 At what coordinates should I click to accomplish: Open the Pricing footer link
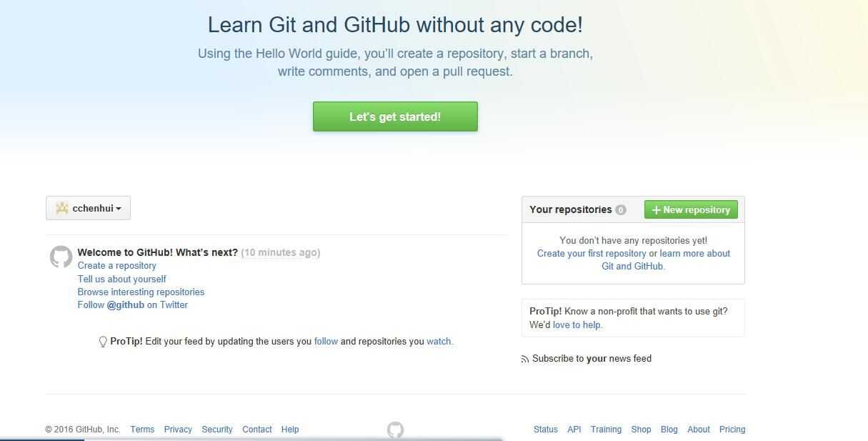point(732,430)
